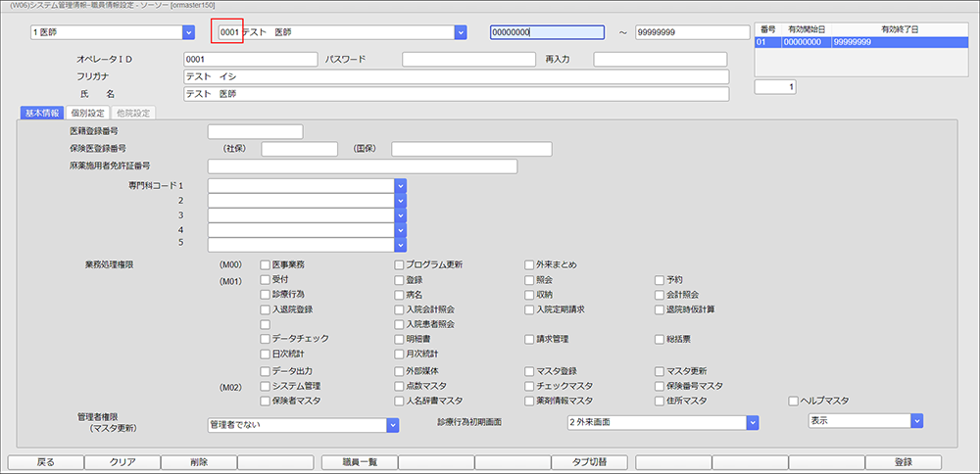Open the 管理者でない administrator dropdown
Viewport: 980px width, 474px height.
click(392, 425)
